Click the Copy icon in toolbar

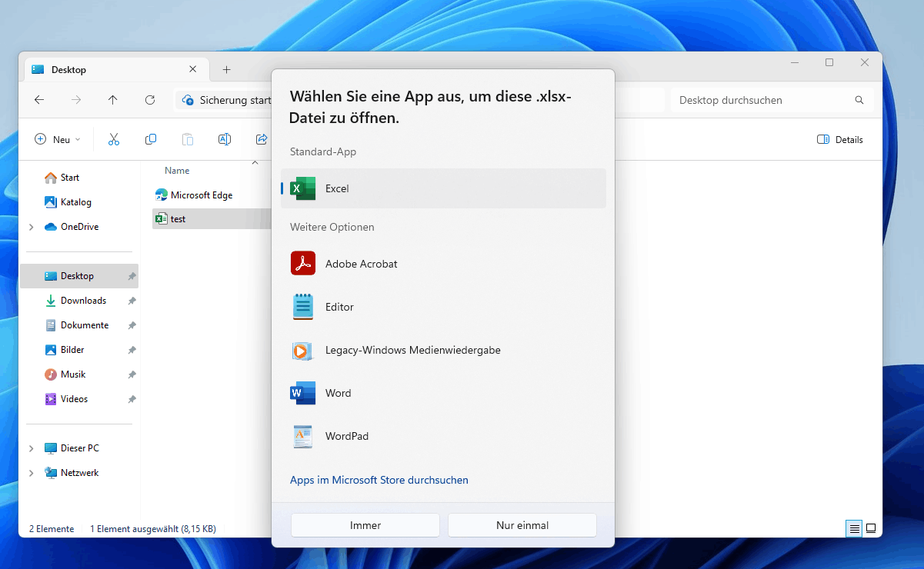151,139
